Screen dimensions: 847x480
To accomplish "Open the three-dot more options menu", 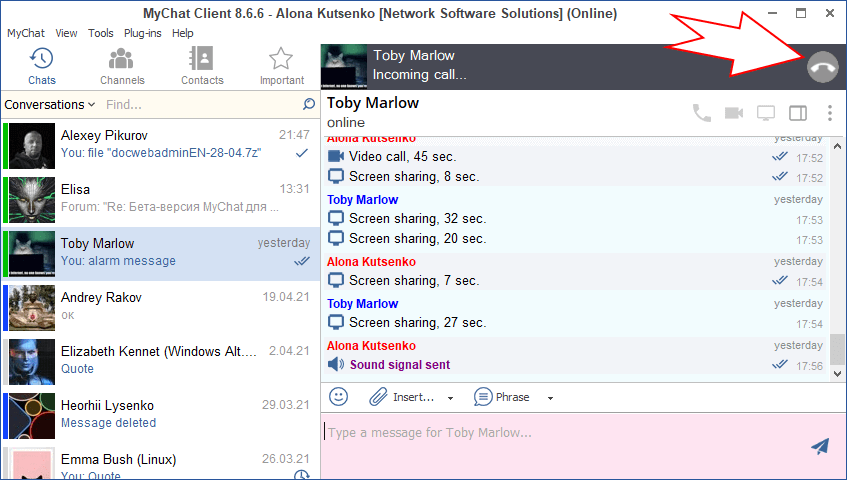I will point(829,113).
